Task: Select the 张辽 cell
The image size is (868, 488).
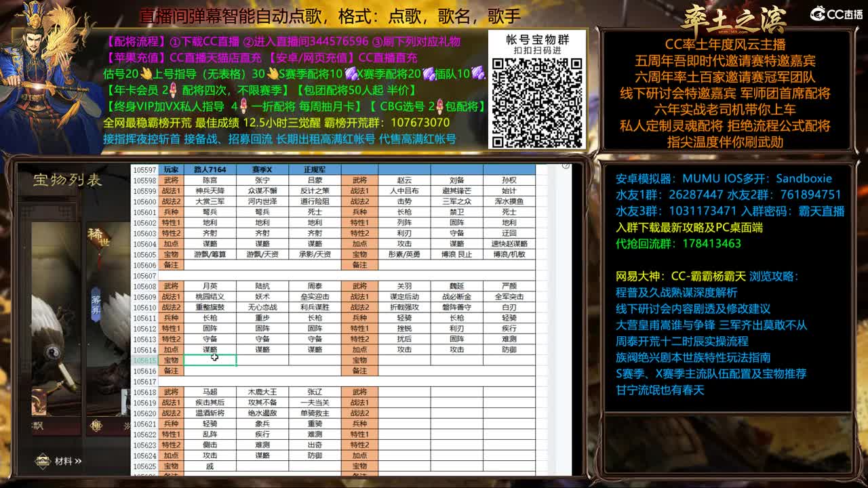Action: [x=315, y=392]
